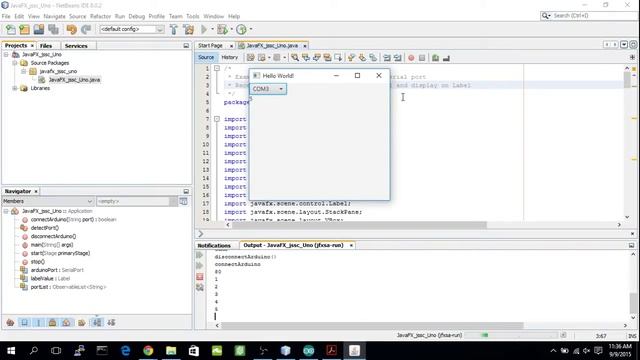Expand the Libraries node
The width and height of the screenshot is (640, 360).
[15, 88]
